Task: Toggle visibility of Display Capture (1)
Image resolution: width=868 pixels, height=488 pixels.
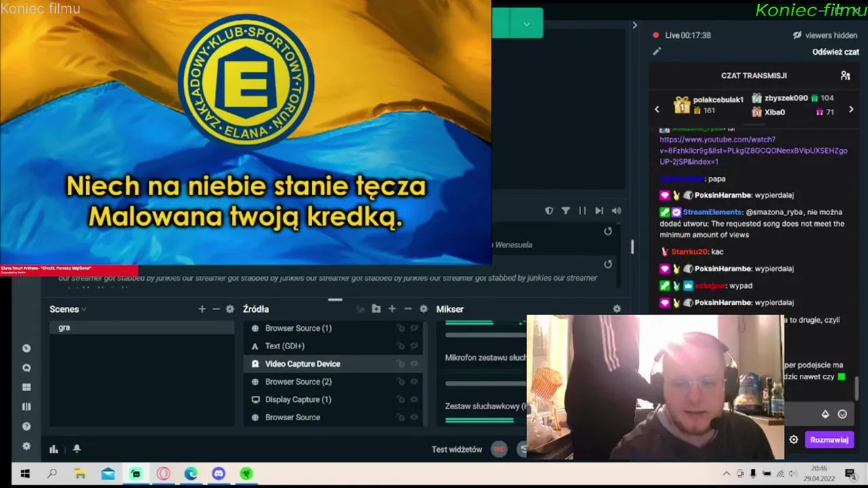Action: click(x=414, y=399)
